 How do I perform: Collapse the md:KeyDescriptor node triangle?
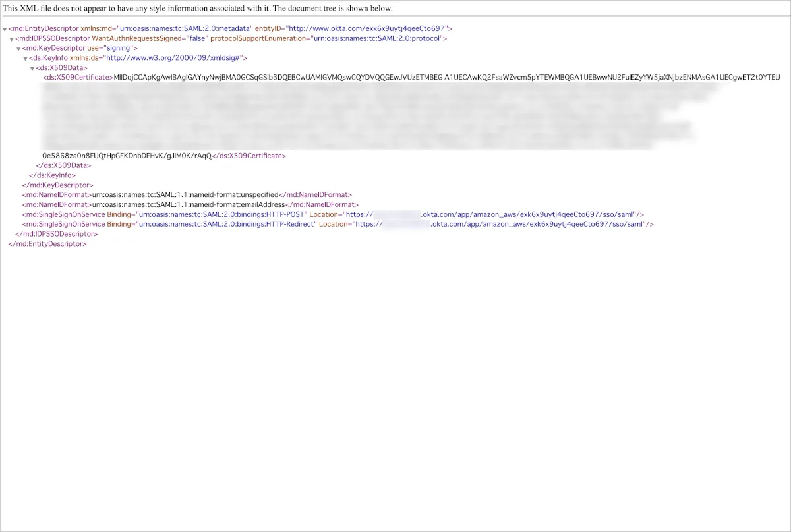coord(18,49)
